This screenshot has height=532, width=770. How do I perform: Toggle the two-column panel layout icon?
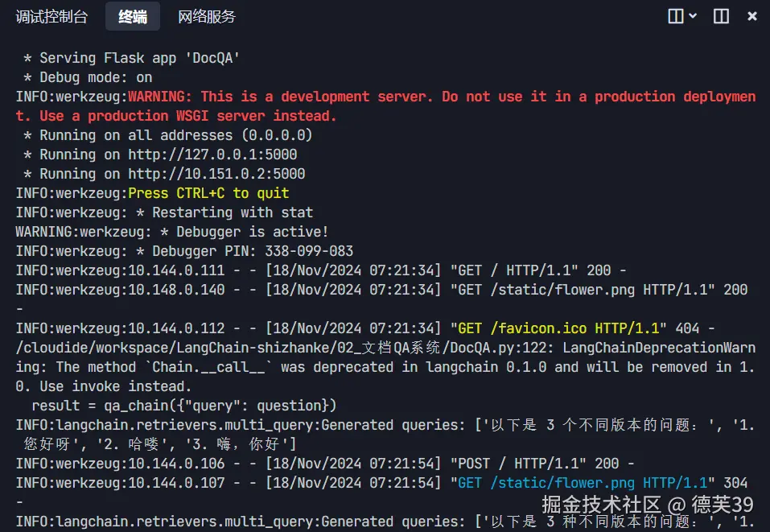click(721, 16)
